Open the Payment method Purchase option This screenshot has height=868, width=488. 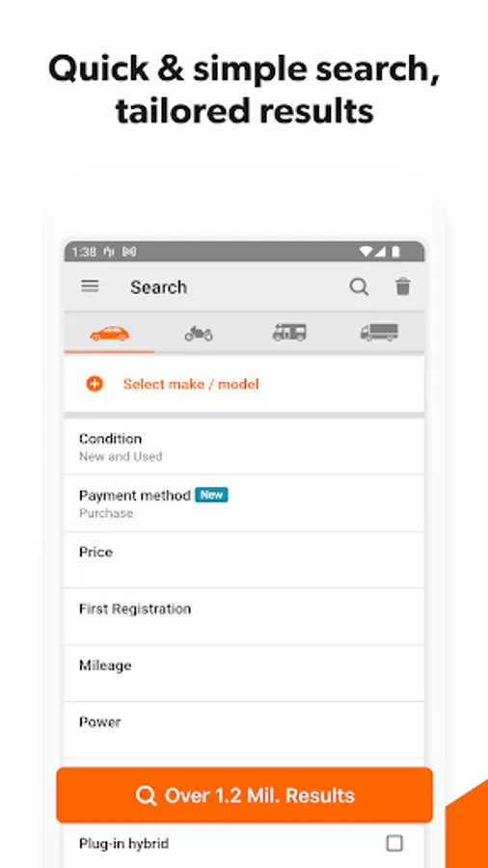click(244, 503)
